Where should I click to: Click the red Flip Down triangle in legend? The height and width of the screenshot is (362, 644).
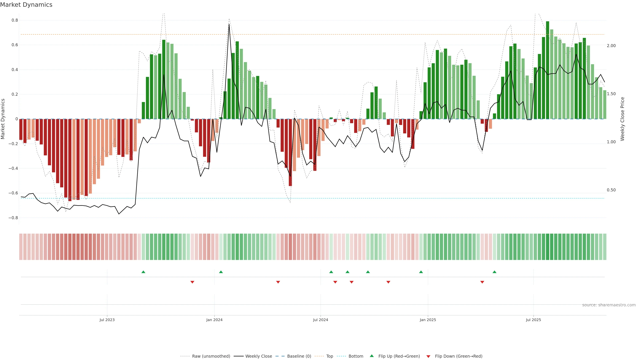click(428, 356)
